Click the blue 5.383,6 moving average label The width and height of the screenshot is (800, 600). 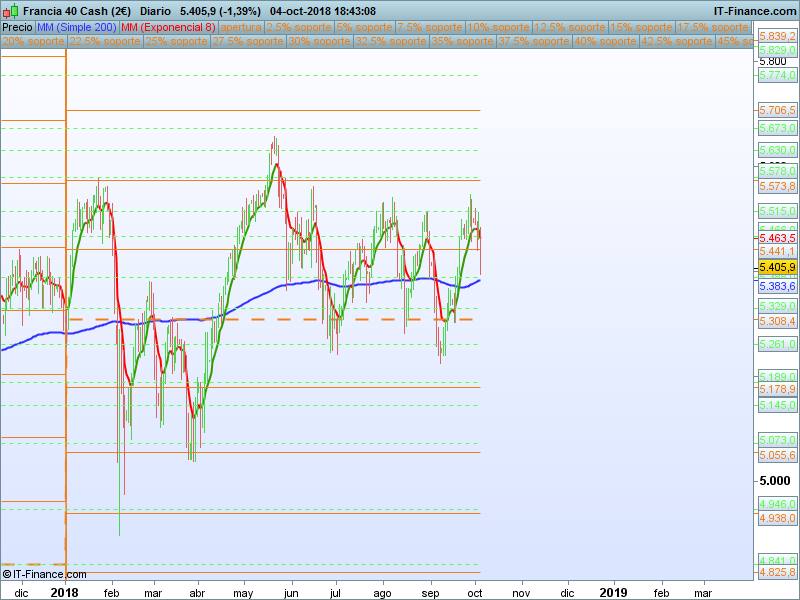777,286
